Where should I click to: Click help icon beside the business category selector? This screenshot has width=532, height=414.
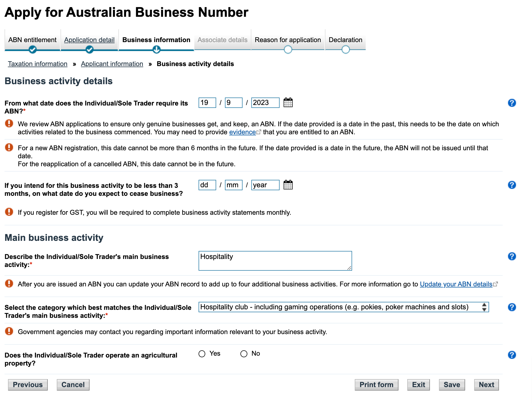[512, 307]
